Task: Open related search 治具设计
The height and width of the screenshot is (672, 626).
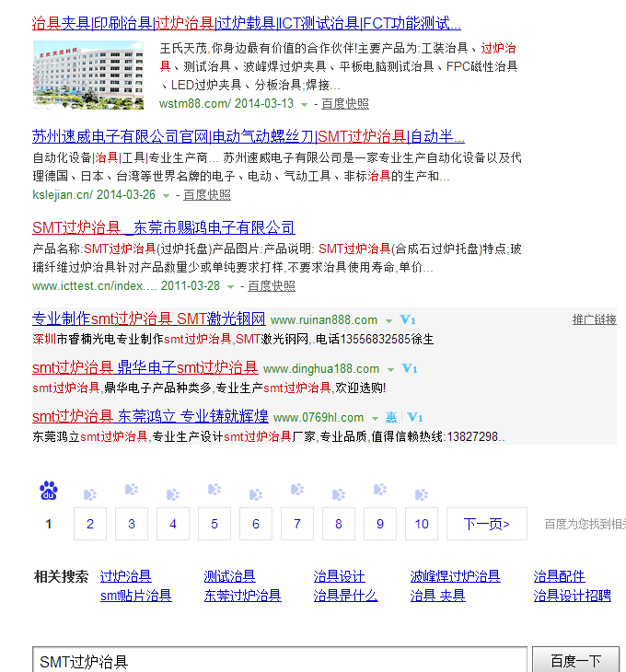Action: [x=340, y=576]
